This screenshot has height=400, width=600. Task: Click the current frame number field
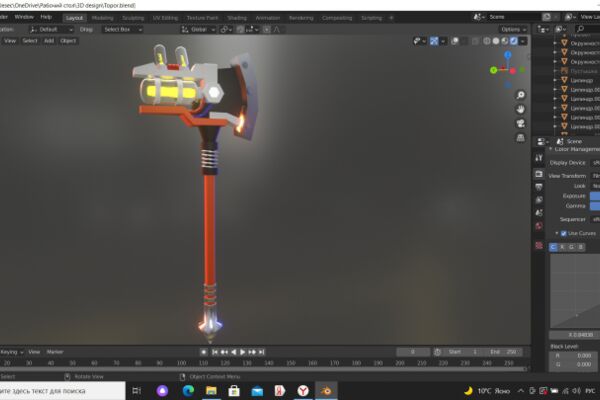(x=413, y=352)
